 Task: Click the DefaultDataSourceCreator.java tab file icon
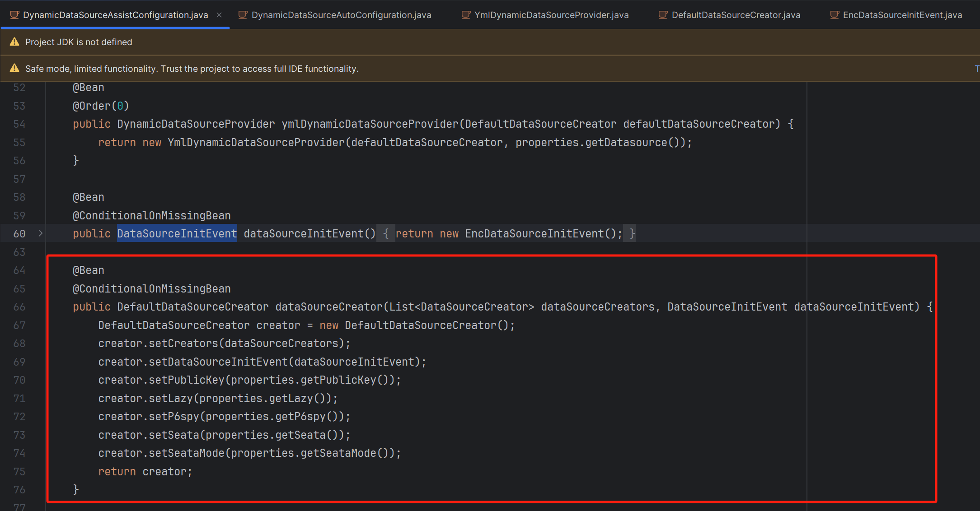[x=663, y=15]
